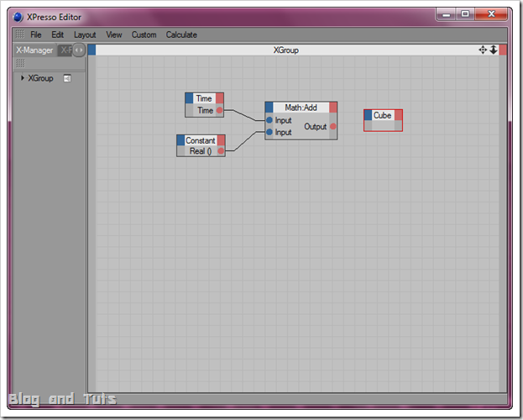This screenshot has height=420, width=523.
Task: Select XGroup in the X-Manager list
Action: [40, 78]
